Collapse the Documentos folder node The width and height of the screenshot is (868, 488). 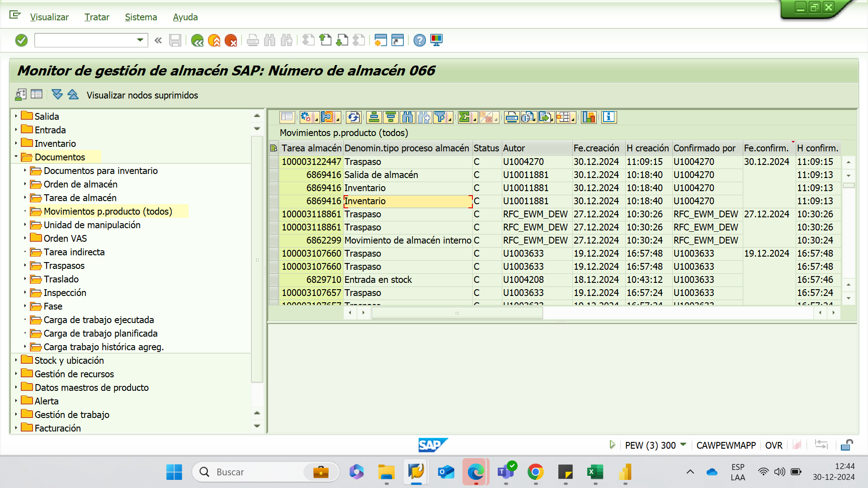[16, 157]
